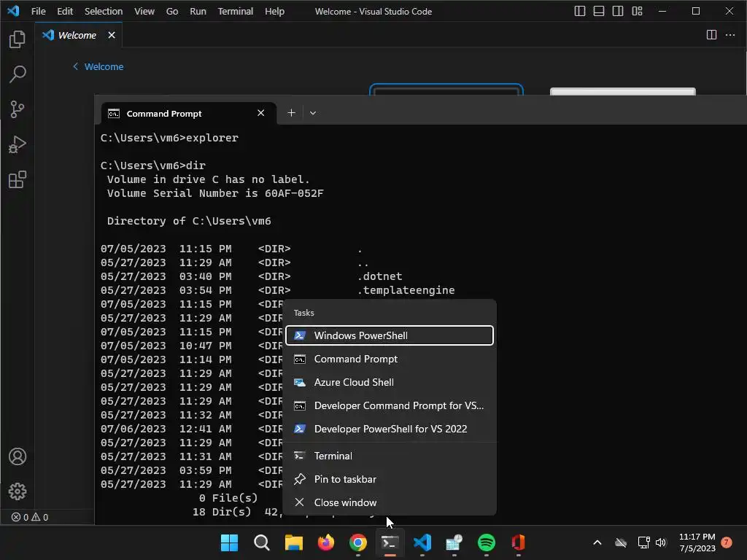Image resolution: width=747 pixels, height=560 pixels.
Task: Open the View menu
Action: pyautogui.click(x=144, y=11)
